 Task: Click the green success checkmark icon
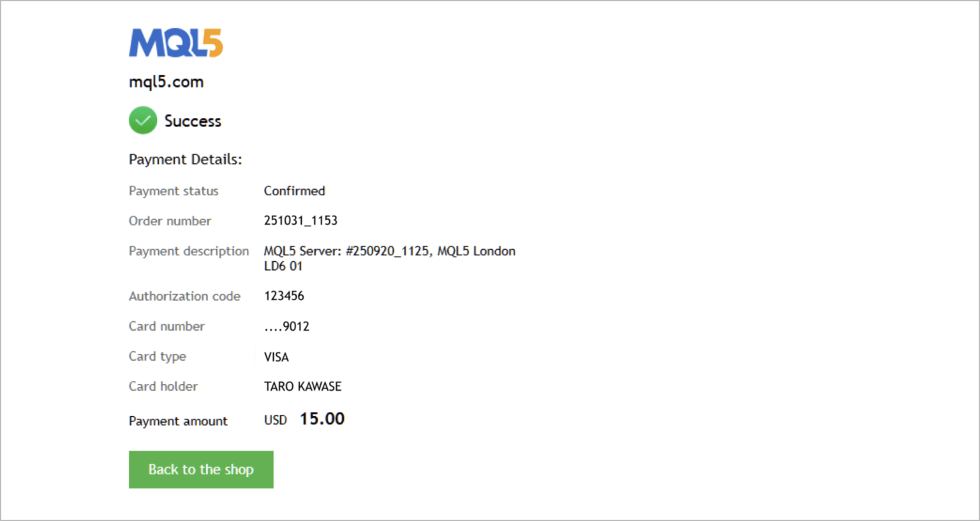pyautogui.click(x=143, y=120)
